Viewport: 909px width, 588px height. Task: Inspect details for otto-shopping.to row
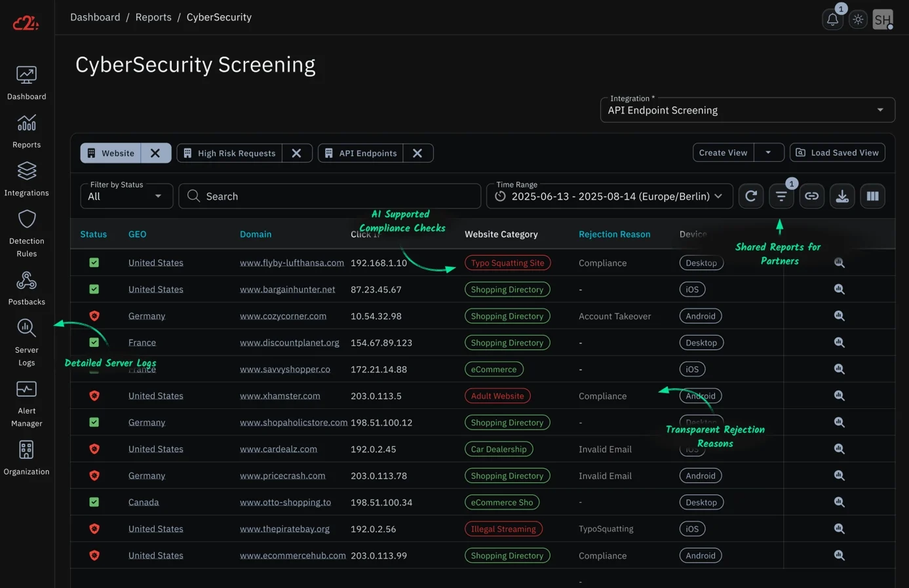pyautogui.click(x=839, y=502)
